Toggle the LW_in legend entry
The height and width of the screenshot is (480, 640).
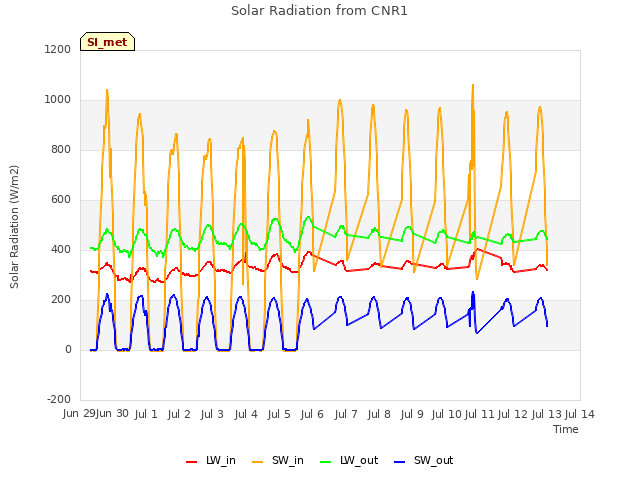pos(211,460)
